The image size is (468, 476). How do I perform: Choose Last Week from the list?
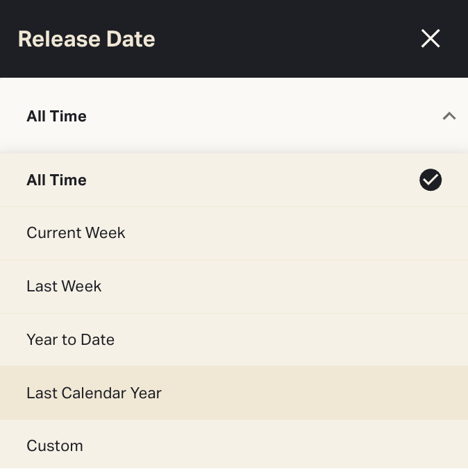(64, 287)
